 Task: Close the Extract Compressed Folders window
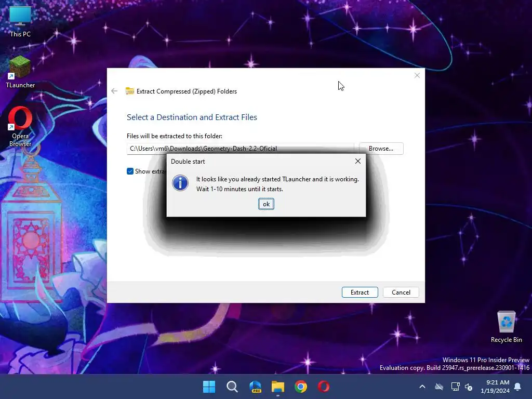pyautogui.click(x=417, y=75)
